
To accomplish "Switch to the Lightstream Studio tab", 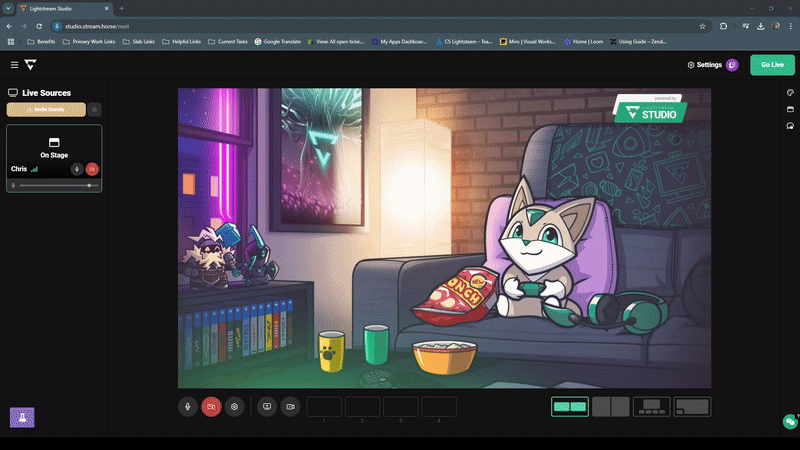I will pos(65,9).
